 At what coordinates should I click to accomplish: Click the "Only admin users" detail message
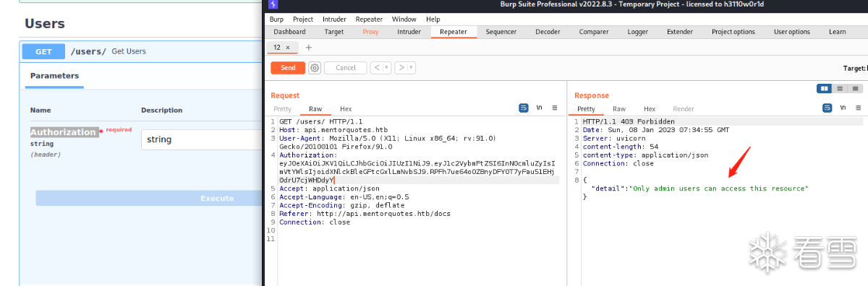pos(719,188)
